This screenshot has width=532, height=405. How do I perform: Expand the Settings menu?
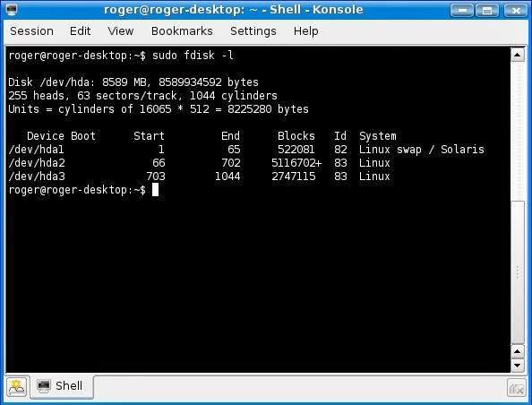[x=253, y=31]
